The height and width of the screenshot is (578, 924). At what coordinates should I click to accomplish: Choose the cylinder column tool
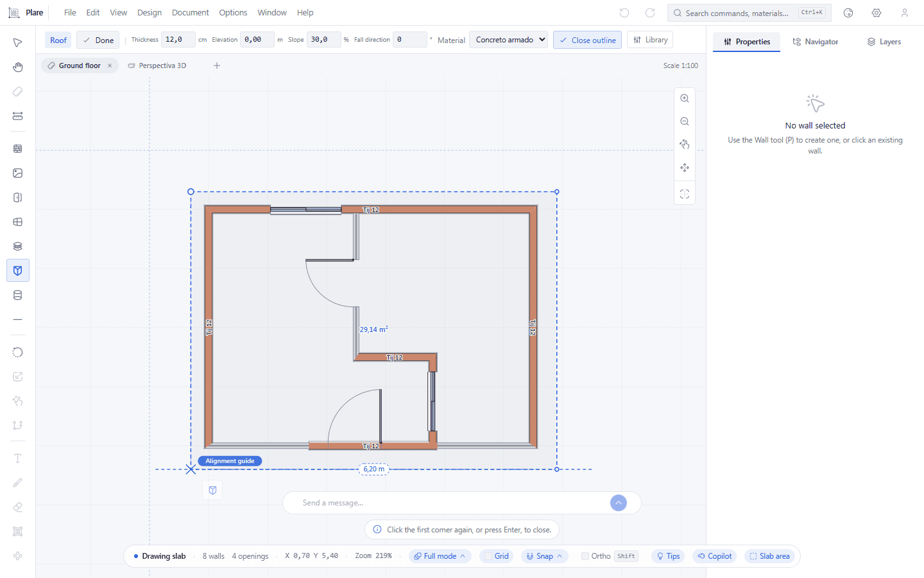point(17,295)
